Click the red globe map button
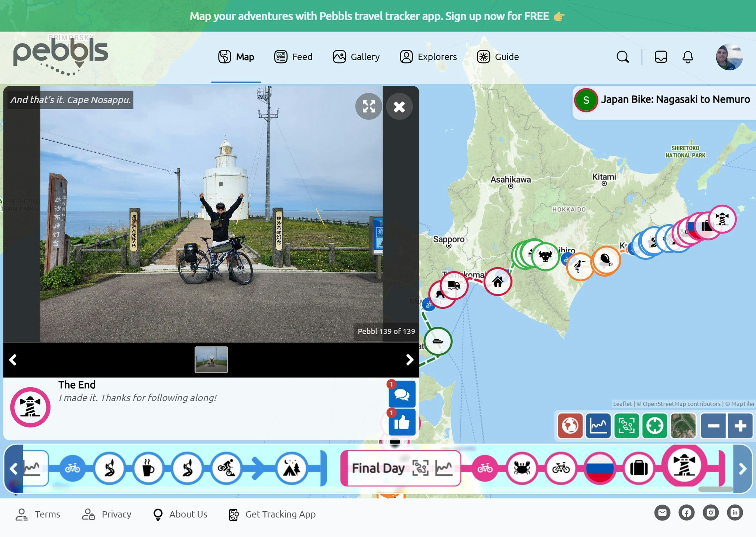Viewport: 756px width, 537px height. tap(570, 426)
